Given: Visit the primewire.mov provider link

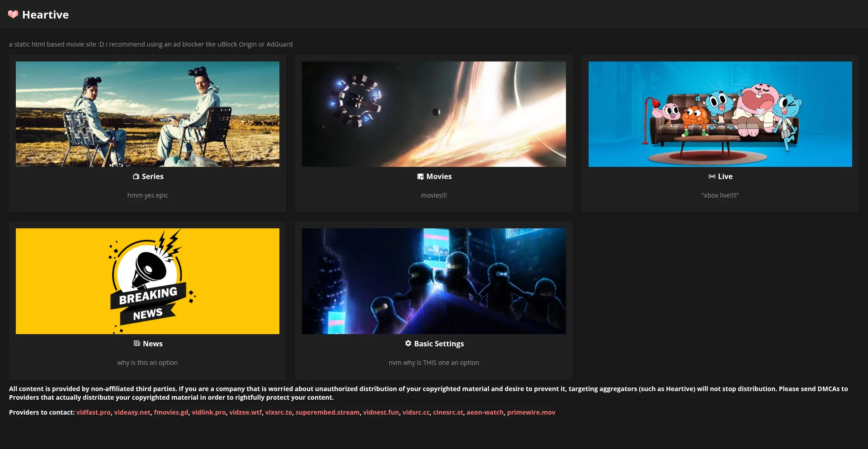Looking at the screenshot, I should (x=531, y=412).
